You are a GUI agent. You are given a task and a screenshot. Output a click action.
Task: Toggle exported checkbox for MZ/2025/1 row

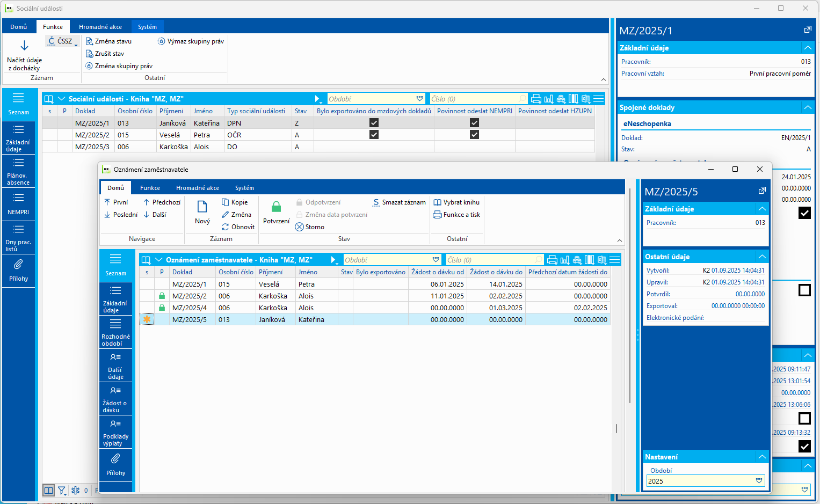coord(374,123)
